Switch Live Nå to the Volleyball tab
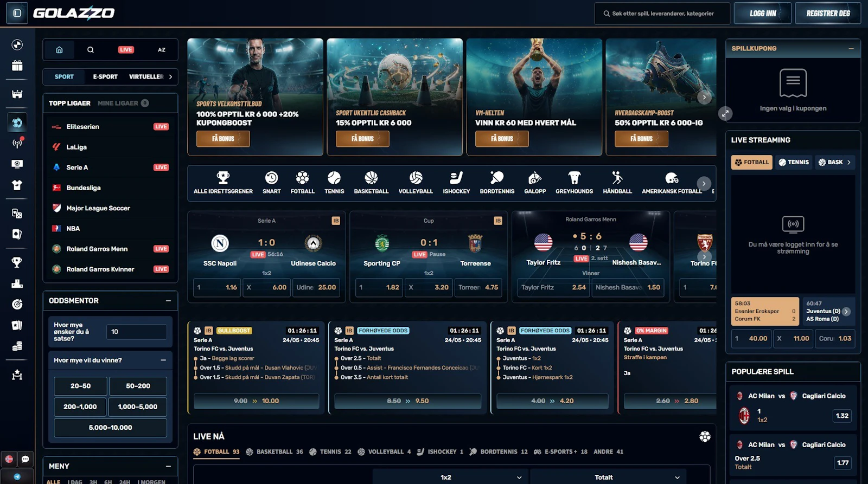This screenshot has height=484, width=868. coord(384,452)
